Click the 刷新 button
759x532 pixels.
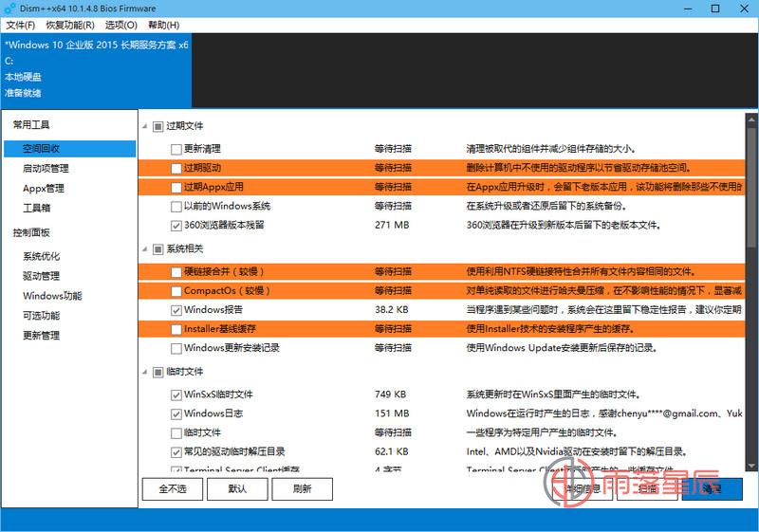coord(302,489)
